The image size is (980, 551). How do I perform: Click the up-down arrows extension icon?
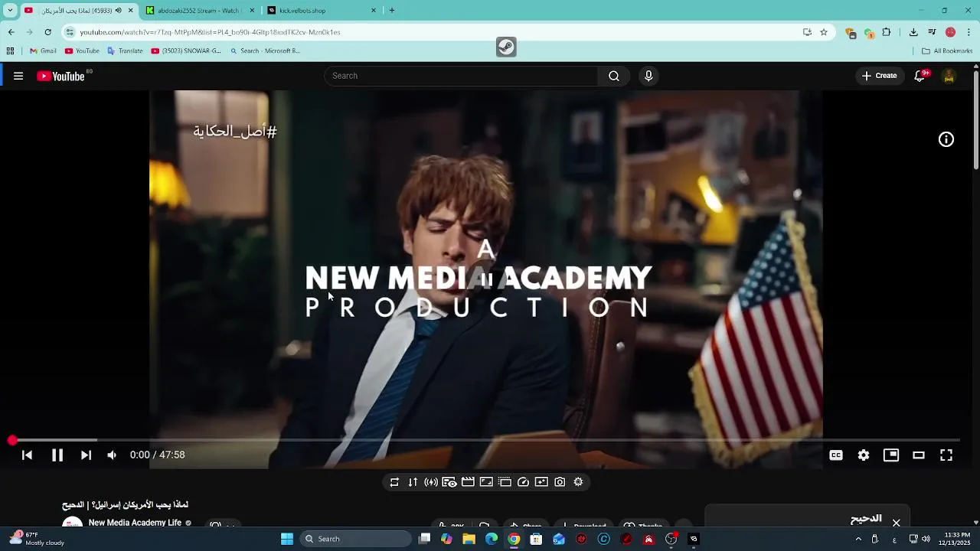coord(413,482)
